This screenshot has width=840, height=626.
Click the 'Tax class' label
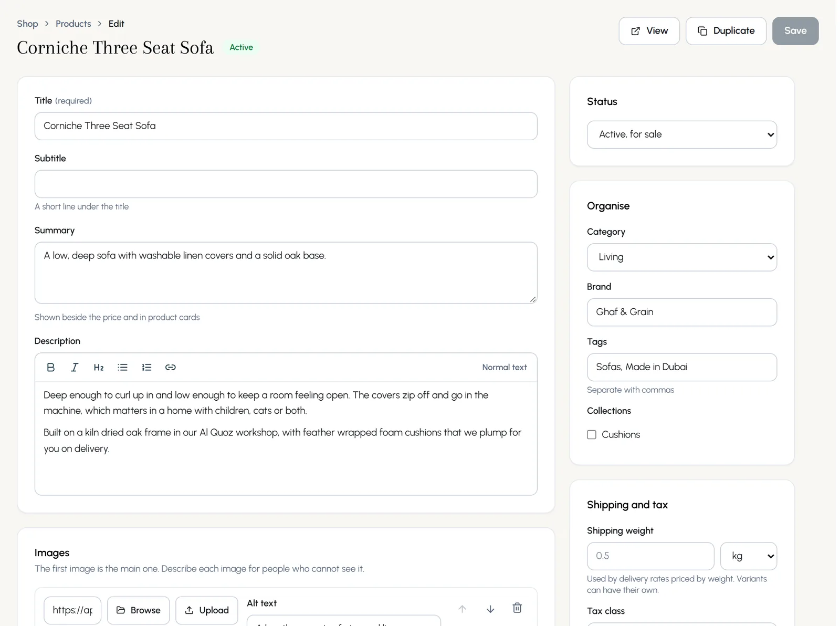pyautogui.click(x=606, y=611)
